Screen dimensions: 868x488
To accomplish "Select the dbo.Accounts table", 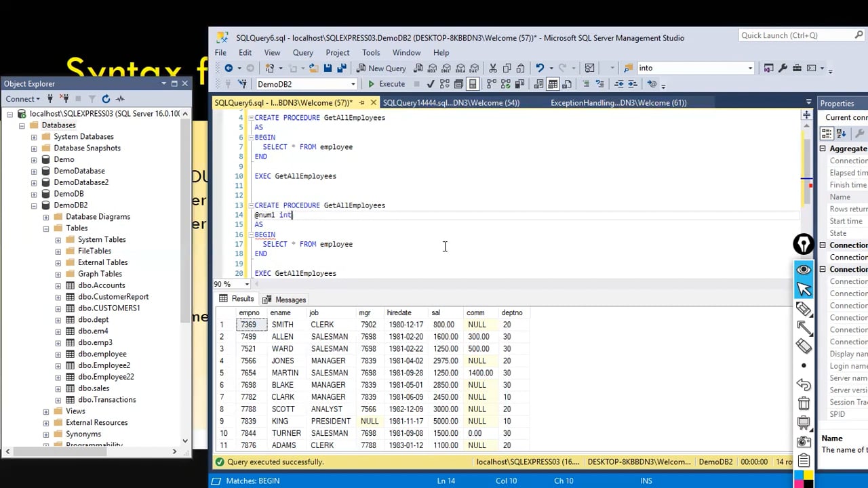I will click(101, 285).
